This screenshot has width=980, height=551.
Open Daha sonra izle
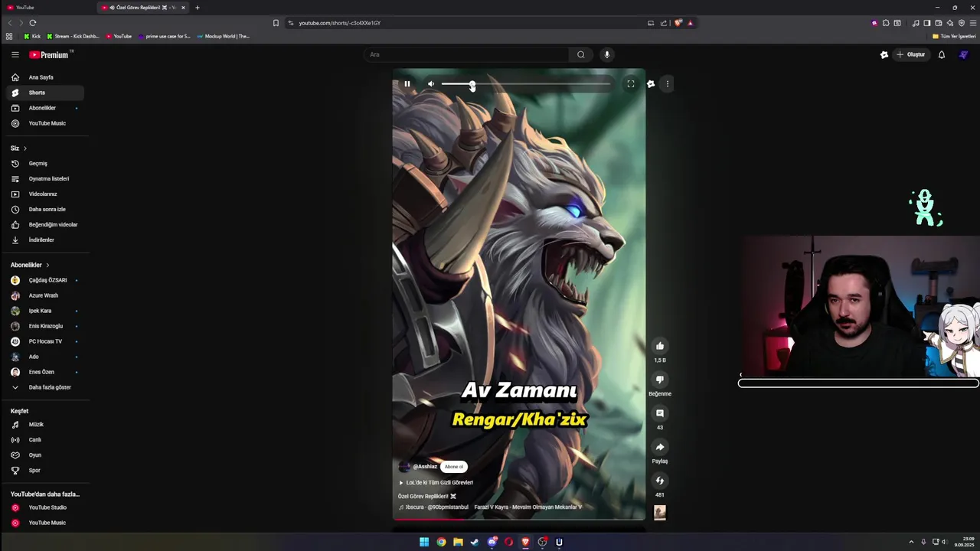(45, 210)
